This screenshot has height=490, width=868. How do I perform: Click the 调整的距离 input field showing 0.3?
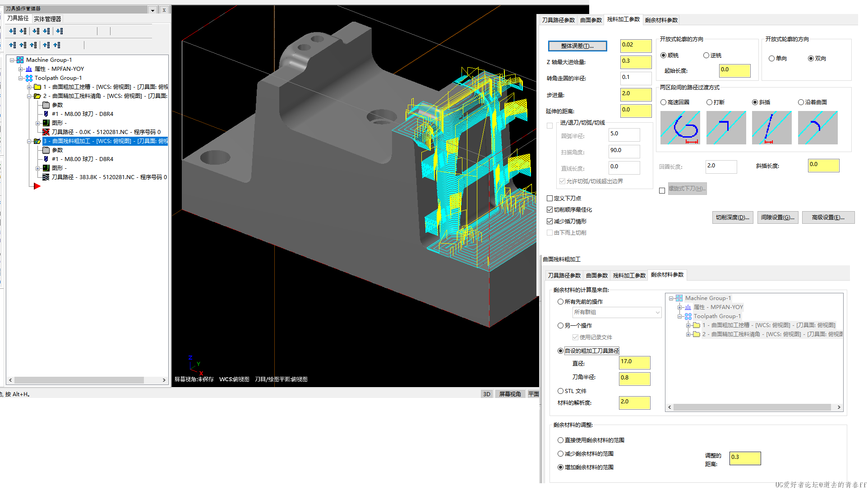(745, 458)
